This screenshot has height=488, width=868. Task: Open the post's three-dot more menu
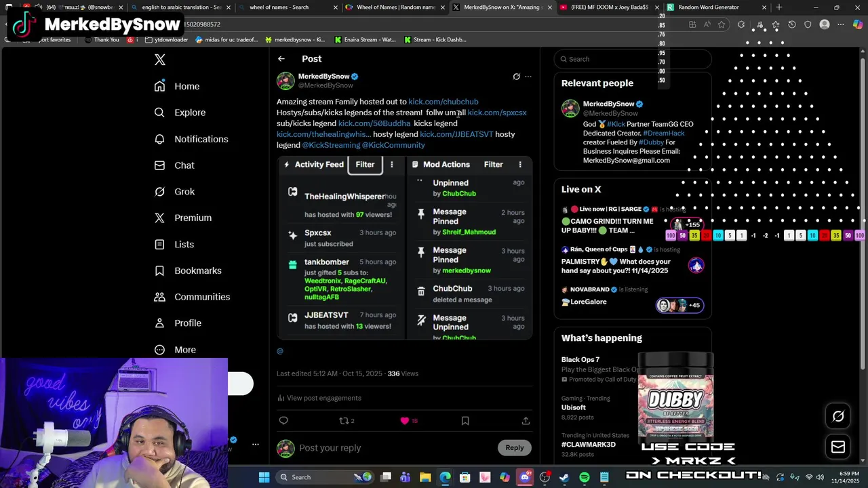tap(528, 77)
